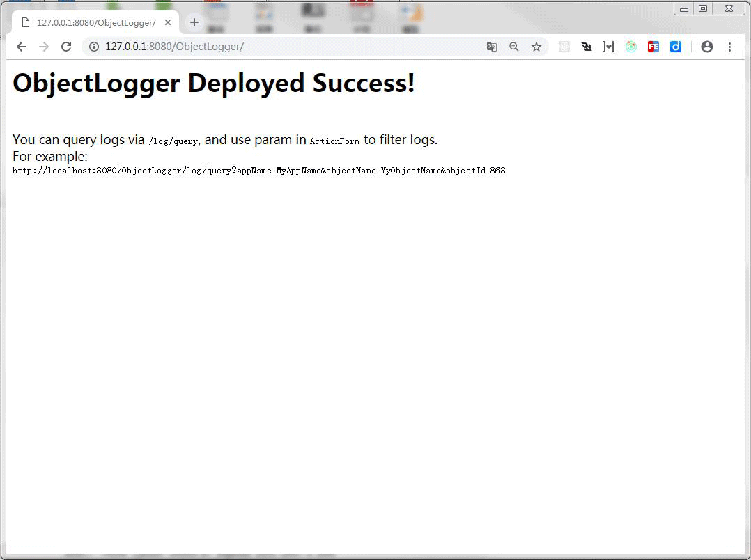Image resolution: width=751 pixels, height=560 pixels.
Task: Open the blue d extension icon
Action: click(676, 47)
